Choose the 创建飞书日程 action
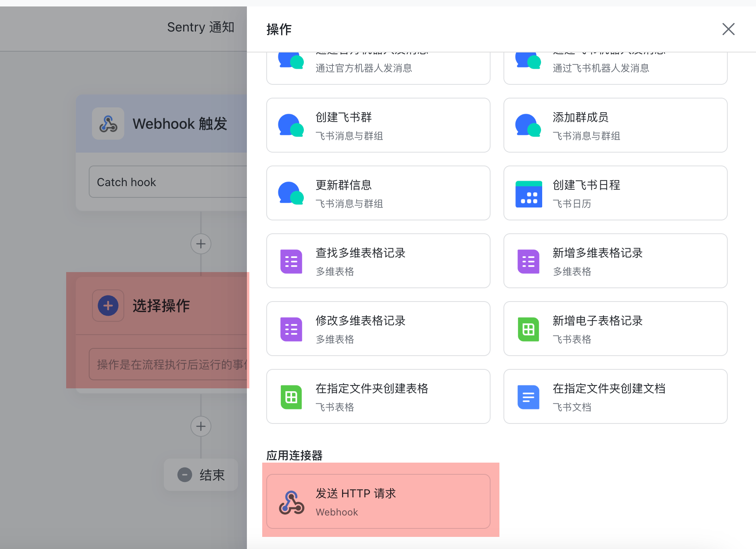Image resolution: width=756 pixels, height=549 pixels. tap(616, 193)
